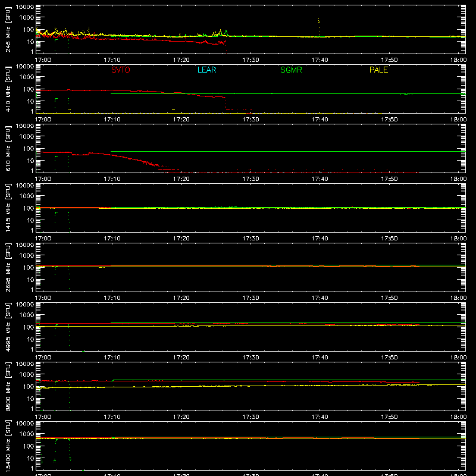This screenshot has width=476, height=476.
Task: Click the 17:10 time label under 410 MHz plot
Action: pyautogui.click(x=112, y=120)
